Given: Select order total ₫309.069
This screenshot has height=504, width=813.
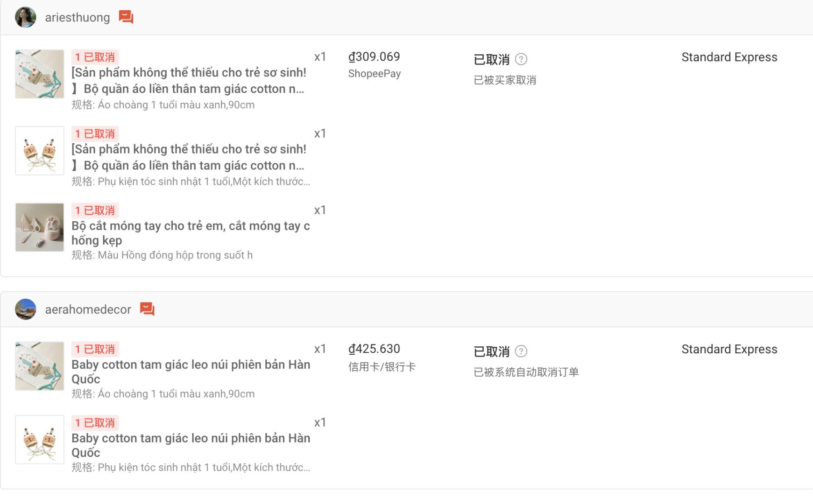Looking at the screenshot, I should 374,56.
